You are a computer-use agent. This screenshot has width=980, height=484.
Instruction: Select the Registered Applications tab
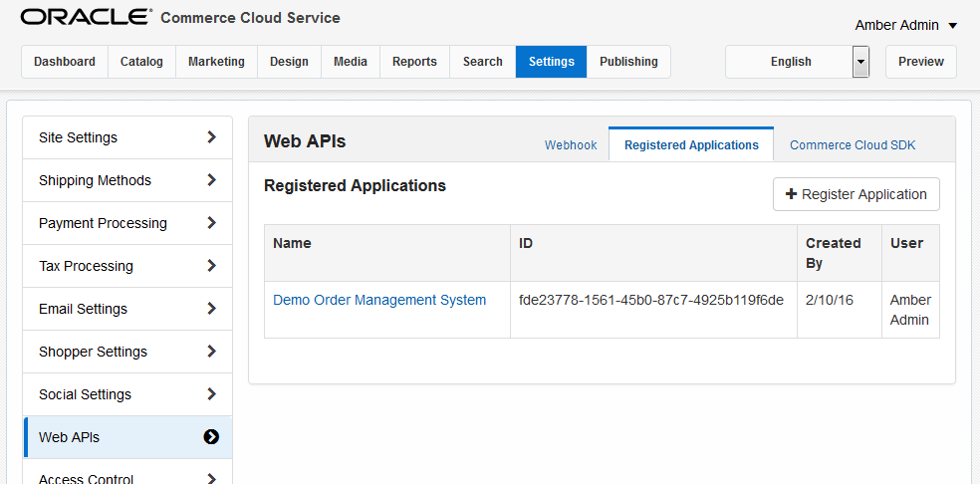[691, 145]
